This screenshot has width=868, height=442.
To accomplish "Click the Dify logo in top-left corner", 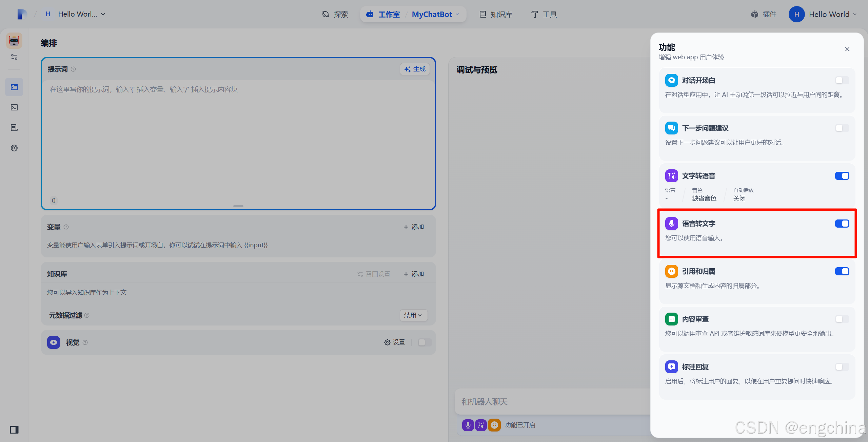I will [x=22, y=14].
